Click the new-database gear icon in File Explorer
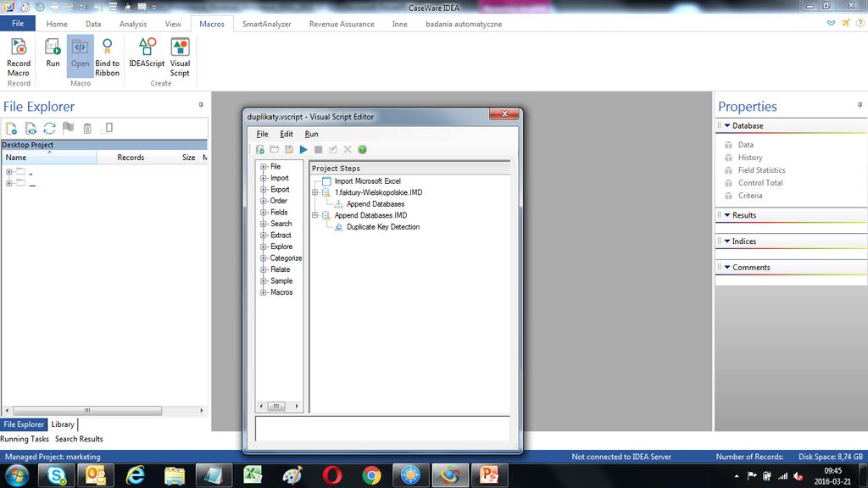 [11, 129]
